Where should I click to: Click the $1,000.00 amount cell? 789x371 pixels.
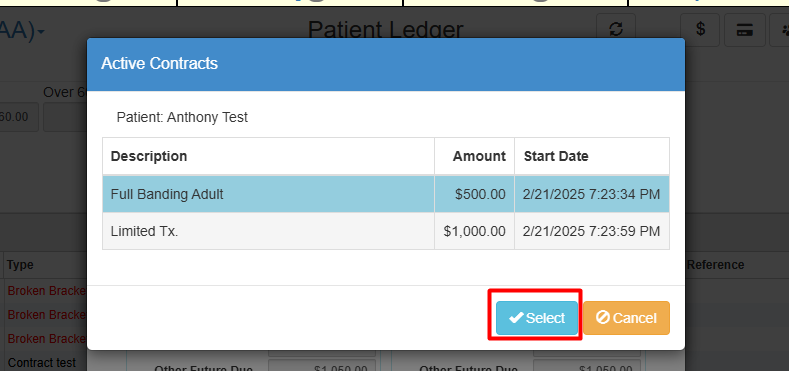(x=475, y=231)
